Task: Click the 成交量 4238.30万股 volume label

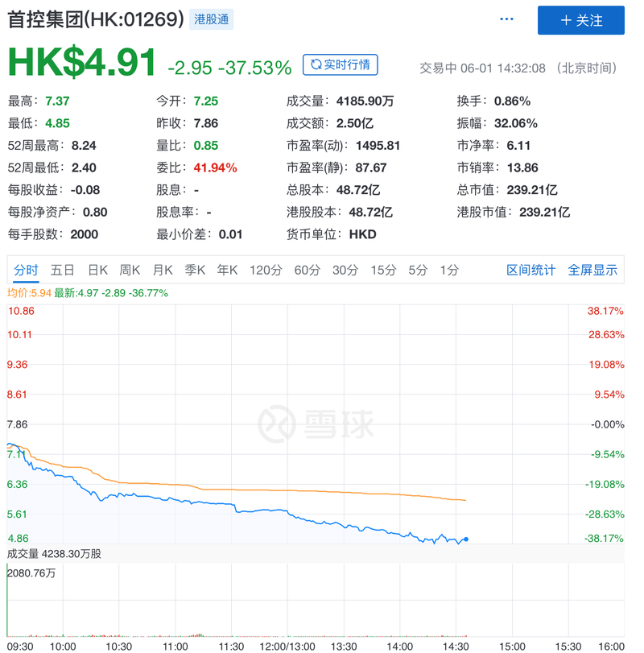Action: (x=54, y=554)
